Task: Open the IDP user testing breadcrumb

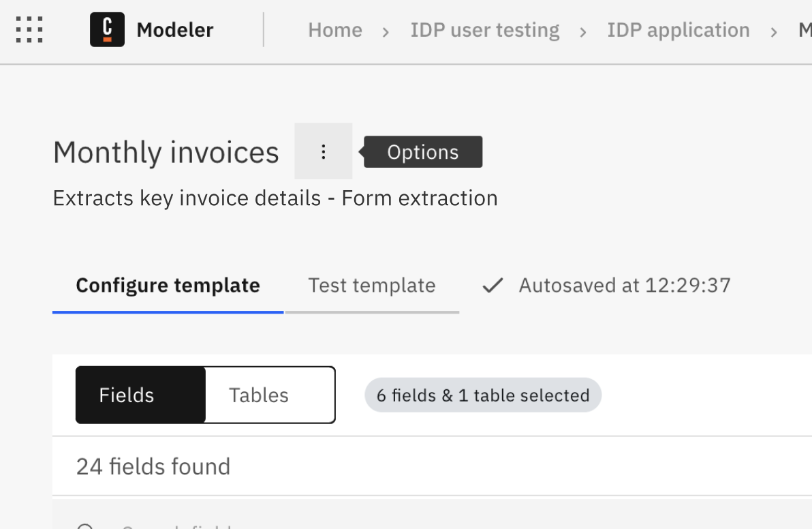Action: [x=484, y=30]
